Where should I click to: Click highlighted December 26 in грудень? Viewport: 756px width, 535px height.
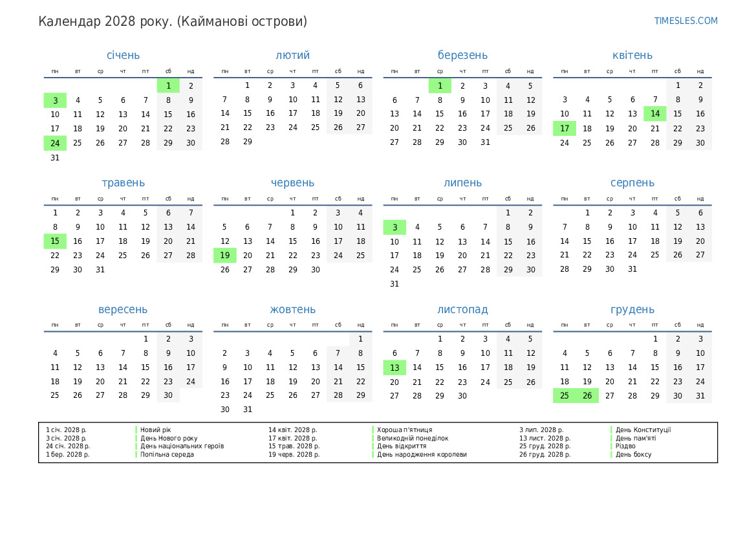click(587, 395)
